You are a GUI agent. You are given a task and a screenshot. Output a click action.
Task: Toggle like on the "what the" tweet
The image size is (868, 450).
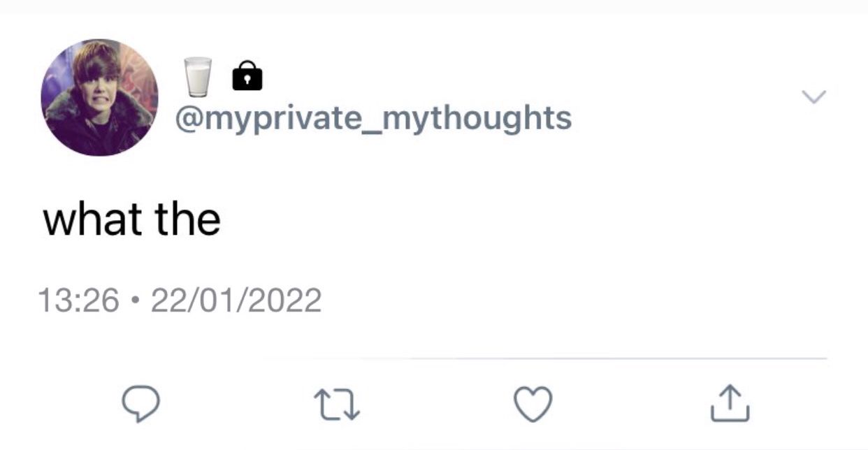[x=533, y=405]
